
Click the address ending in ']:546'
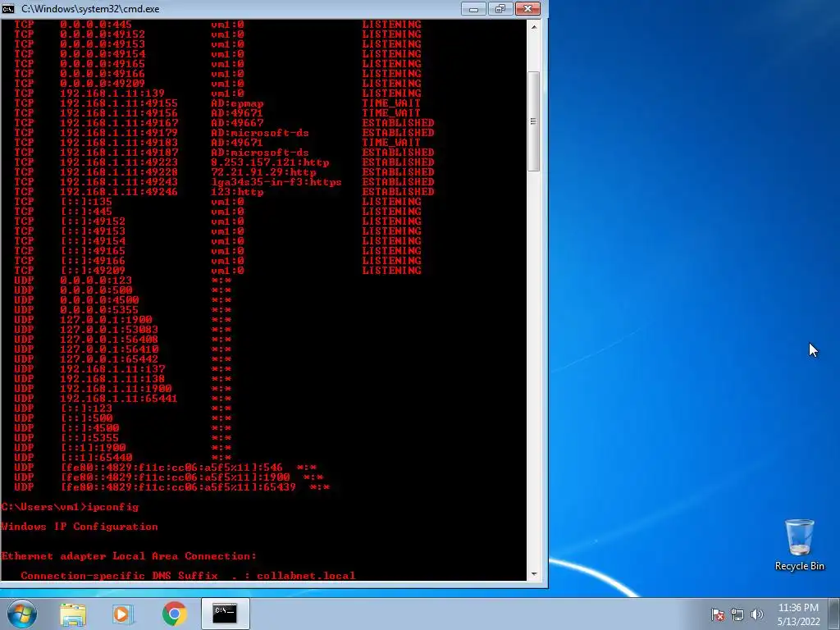(x=171, y=468)
